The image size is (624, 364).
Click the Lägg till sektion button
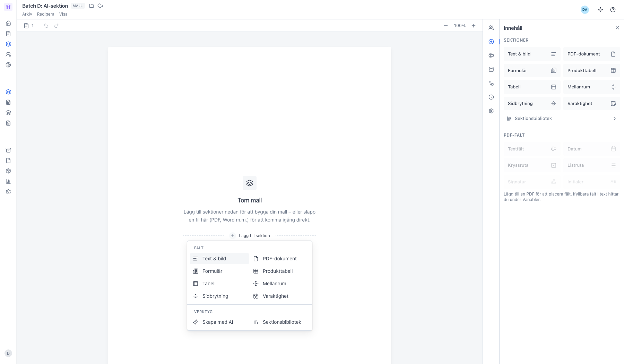point(250,236)
